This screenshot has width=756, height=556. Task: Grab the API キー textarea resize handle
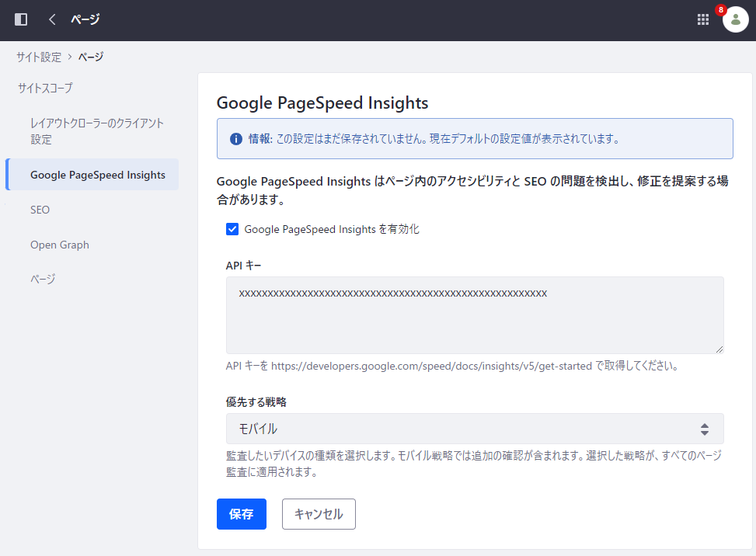[x=719, y=349]
